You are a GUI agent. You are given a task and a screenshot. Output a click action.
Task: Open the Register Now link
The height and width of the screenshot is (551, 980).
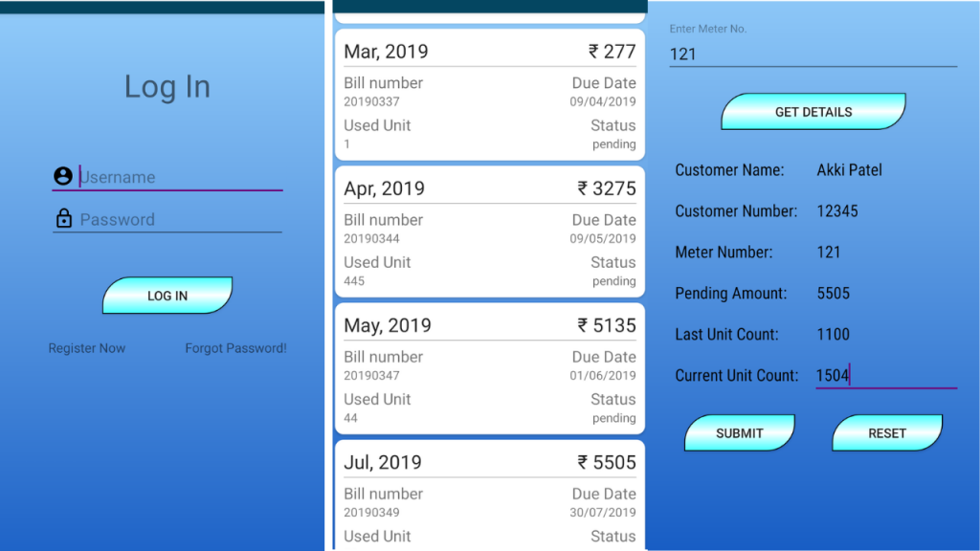tap(87, 348)
